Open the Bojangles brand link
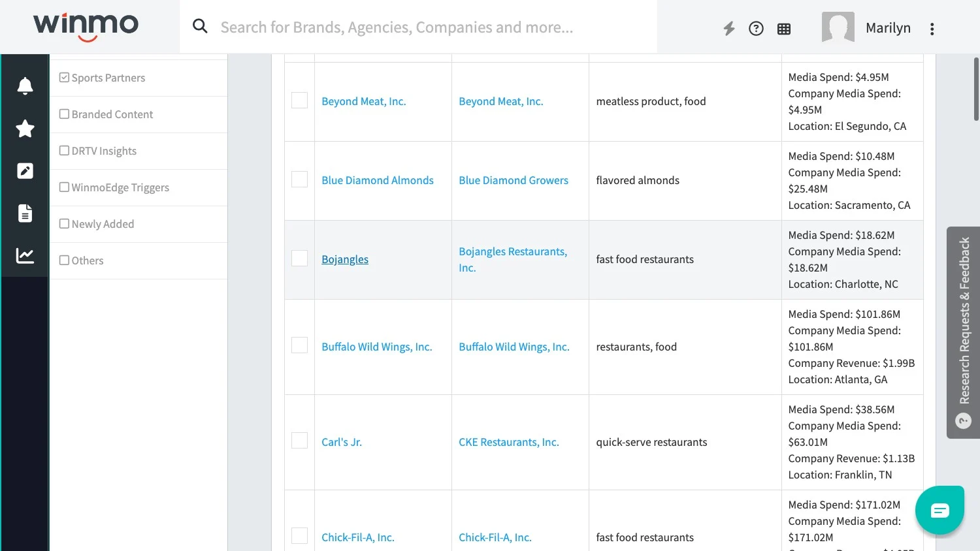 pyautogui.click(x=345, y=259)
